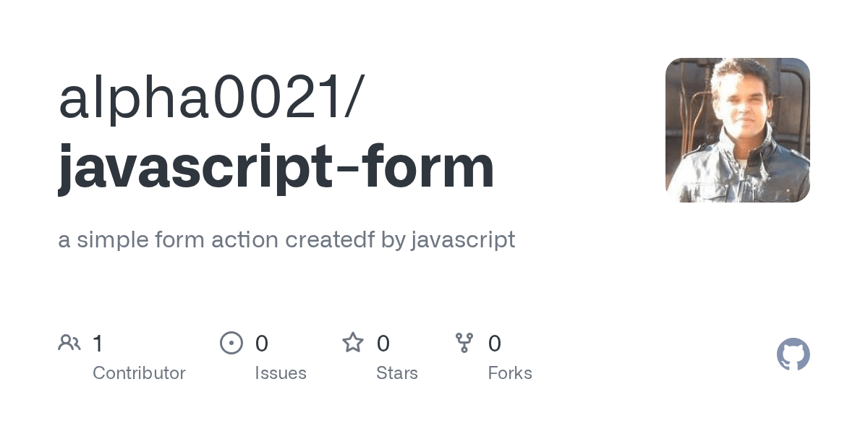Click the Contributor label
The width and height of the screenshot is (868, 434).
(x=139, y=373)
